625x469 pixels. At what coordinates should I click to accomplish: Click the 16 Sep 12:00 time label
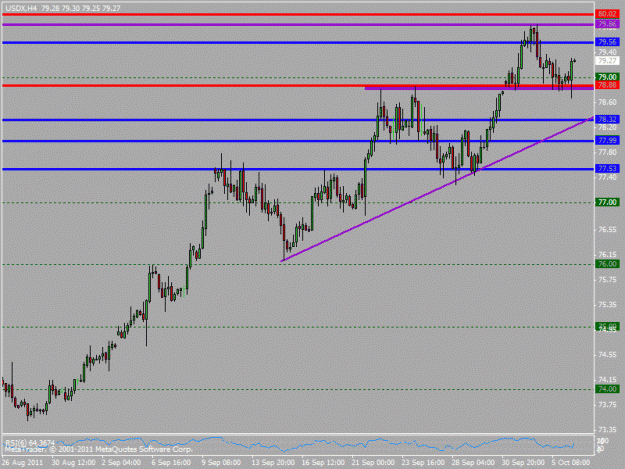point(323,463)
